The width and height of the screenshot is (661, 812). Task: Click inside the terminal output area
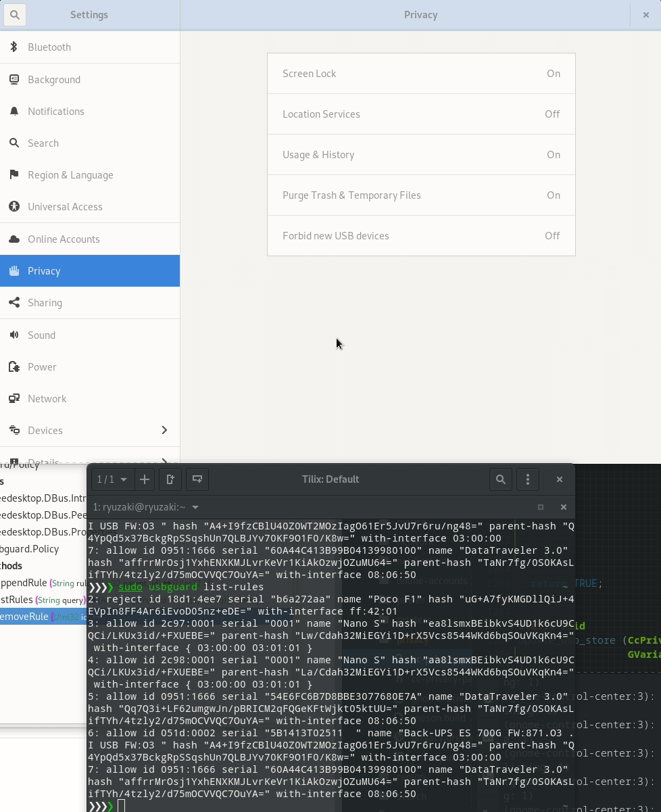[x=304, y=676]
